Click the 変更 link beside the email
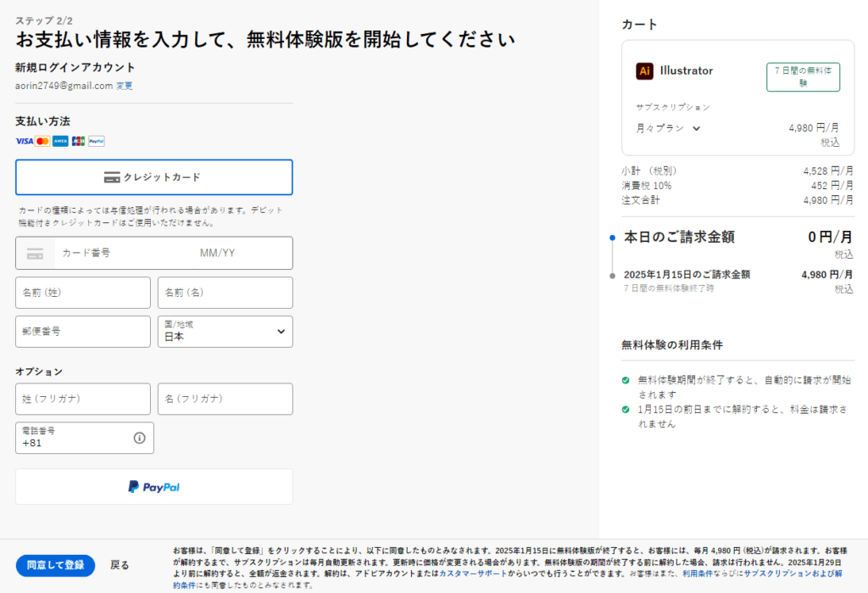Image resolution: width=868 pixels, height=593 pixels. coord(125,86)
